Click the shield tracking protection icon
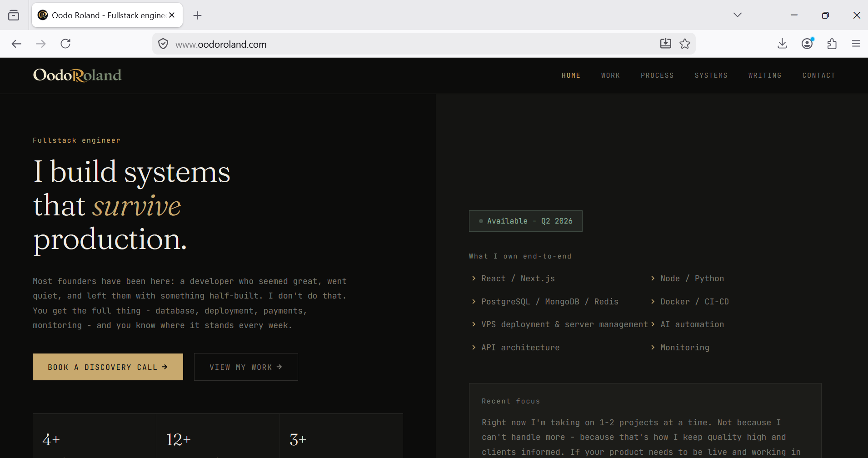The height and width of the screenshot is (458, 868). 163,44
